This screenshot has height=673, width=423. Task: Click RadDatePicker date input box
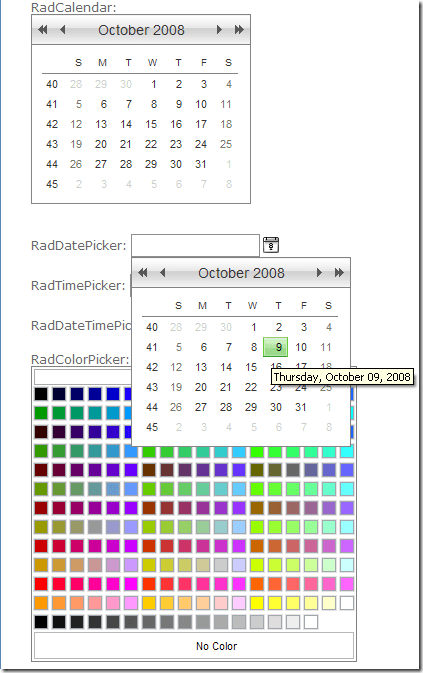click(195, 245)
